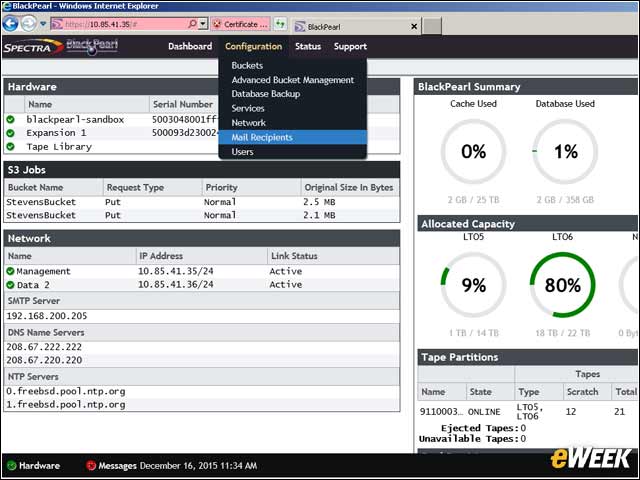Click the Data 2 IP 10.85.41.36/24
The height and width of the screenshot is (480, 640).
[x=176, y=284]
